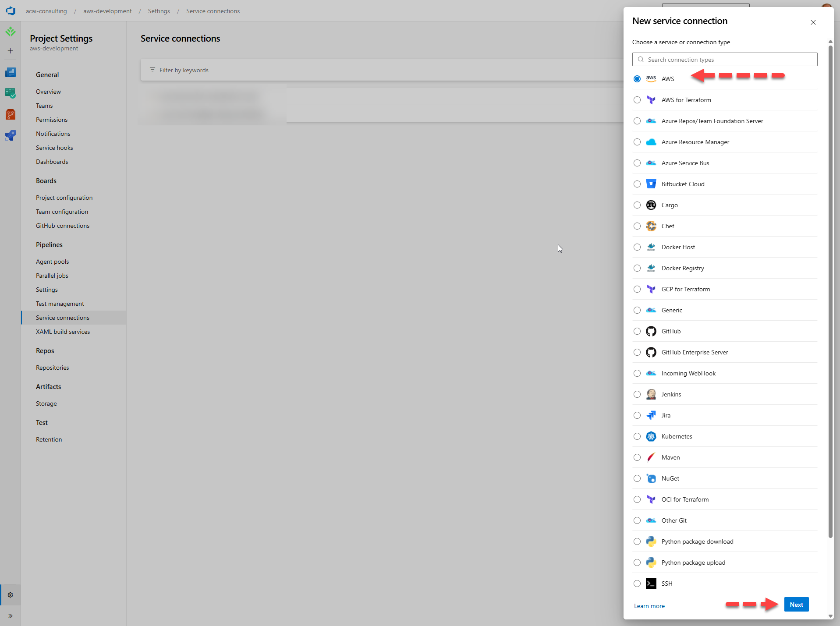This screenshot has width=840, height=626.
Task: Click the aws-development breadcrumb
Action: [107, 11]
